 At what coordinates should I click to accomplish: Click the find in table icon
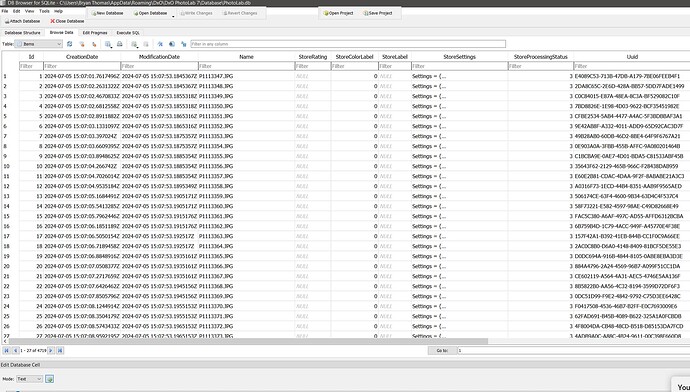(160, 44)
